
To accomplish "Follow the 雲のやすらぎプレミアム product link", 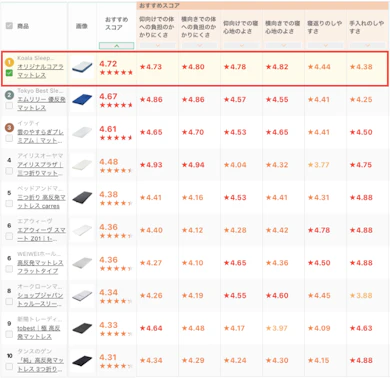I will pos(40,136).
